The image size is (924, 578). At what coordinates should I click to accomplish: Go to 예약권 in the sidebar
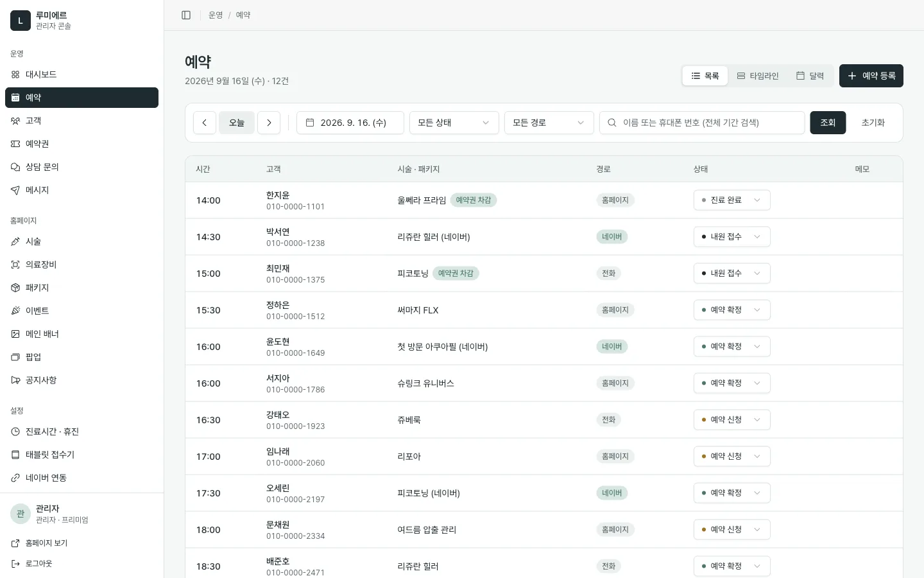(81, 144)
